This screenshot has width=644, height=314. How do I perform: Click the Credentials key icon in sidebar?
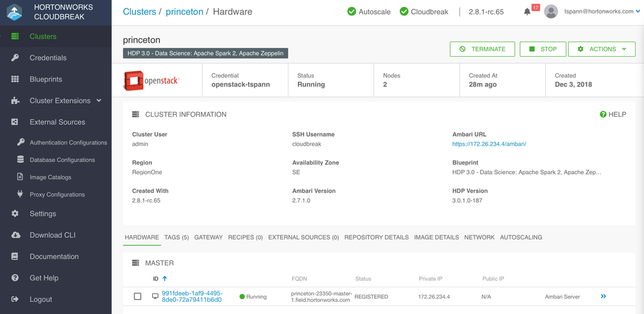pos(15,58)
